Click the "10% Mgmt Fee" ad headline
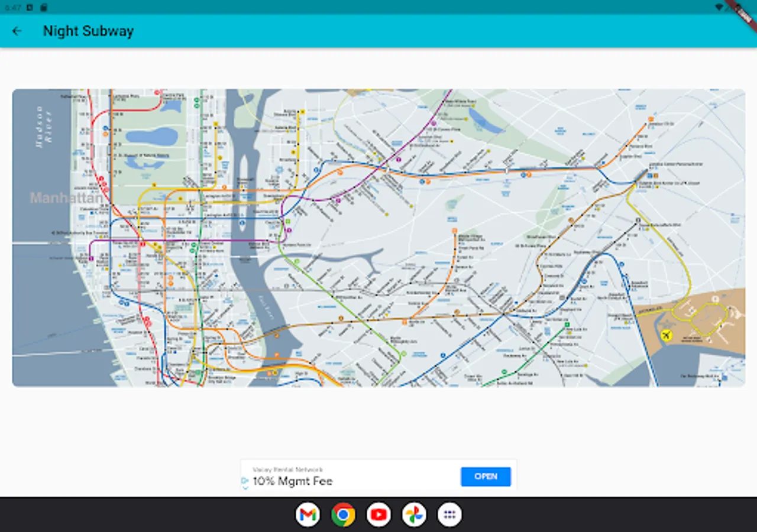The image size is (757, 532). (x=293, y=481)
